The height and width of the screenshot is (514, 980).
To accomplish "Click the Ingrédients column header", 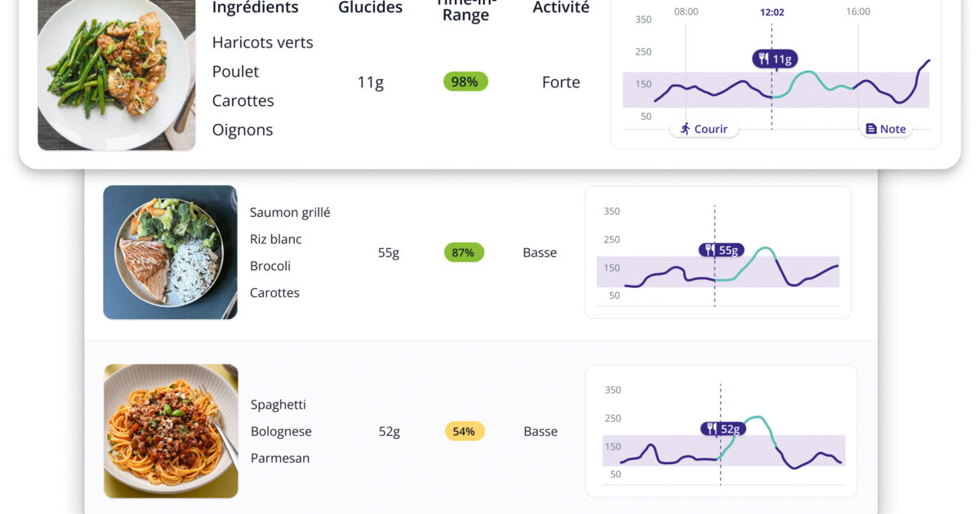I will click(x=255, y=8).
